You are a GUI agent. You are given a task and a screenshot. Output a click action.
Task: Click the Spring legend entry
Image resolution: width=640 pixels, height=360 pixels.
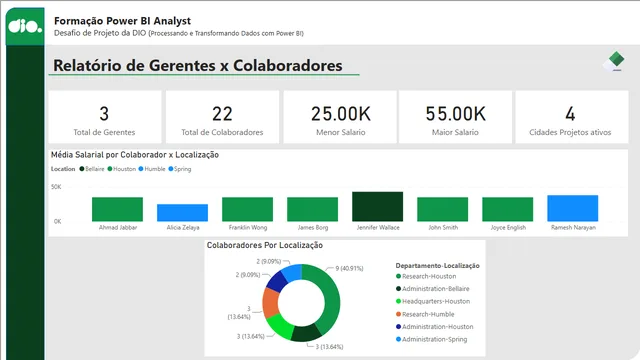pos(180,169)
